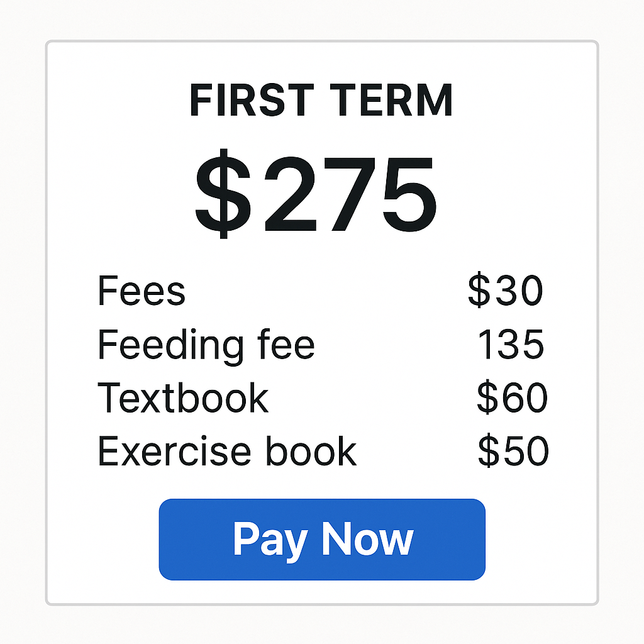Click the word TERM in the heading

click(x=396, y=101)
